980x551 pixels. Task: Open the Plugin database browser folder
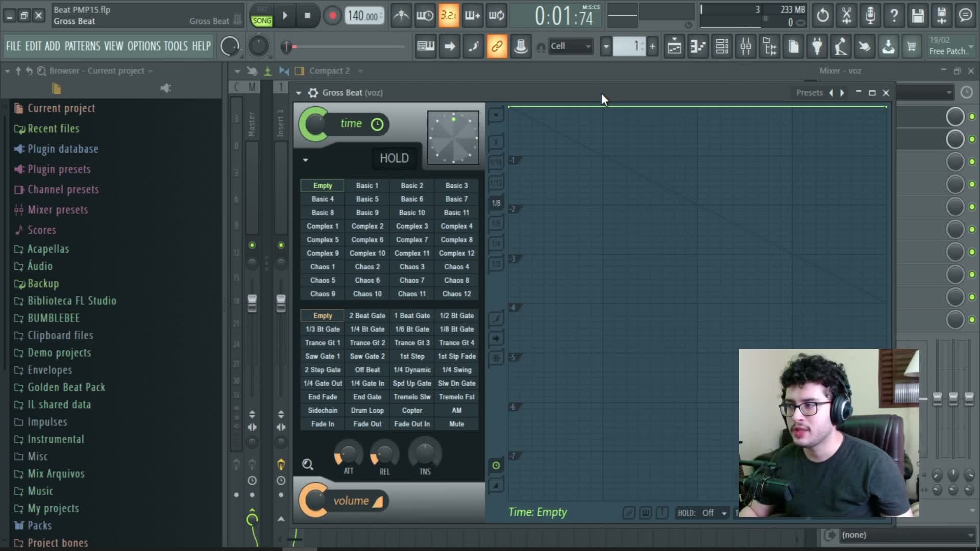click(x=63, y=149)
